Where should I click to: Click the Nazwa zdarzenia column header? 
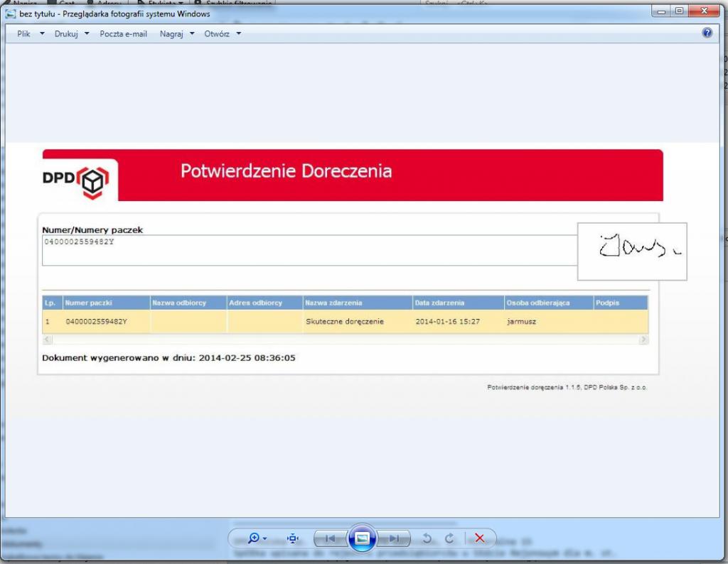(x=358, y=303)
